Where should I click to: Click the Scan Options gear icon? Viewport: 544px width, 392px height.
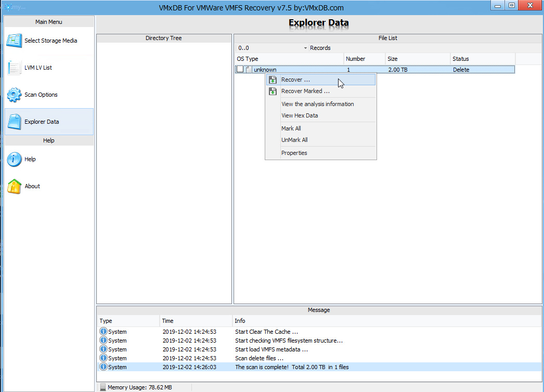click(14, 95)
